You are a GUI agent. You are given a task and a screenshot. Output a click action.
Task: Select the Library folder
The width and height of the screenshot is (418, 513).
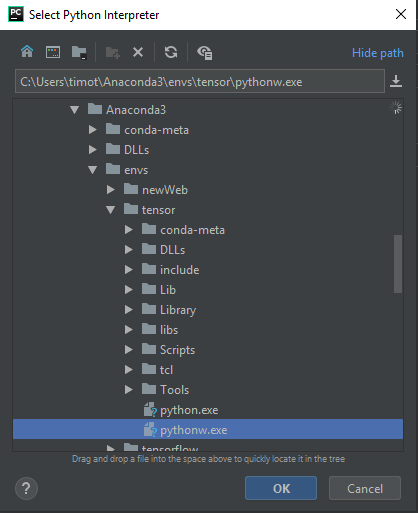pyautogui.click(x=178, y=310)
